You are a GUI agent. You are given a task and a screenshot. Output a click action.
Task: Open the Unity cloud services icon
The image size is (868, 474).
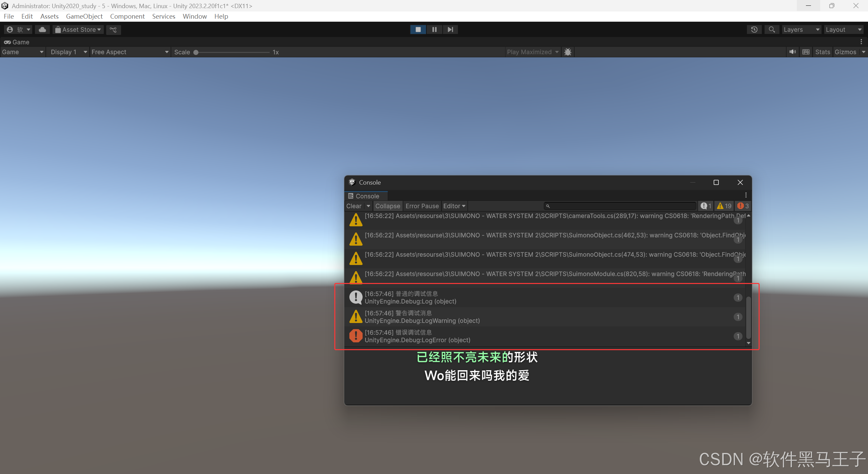click(42, 30)
